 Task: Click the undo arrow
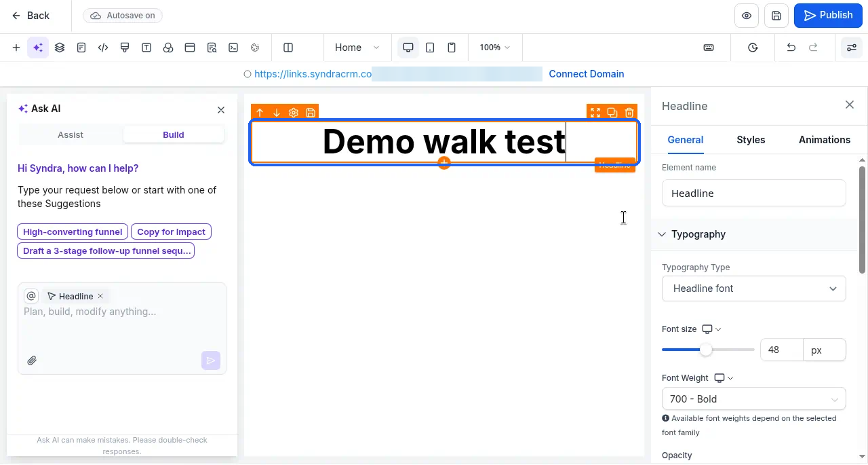click(791, 48)
